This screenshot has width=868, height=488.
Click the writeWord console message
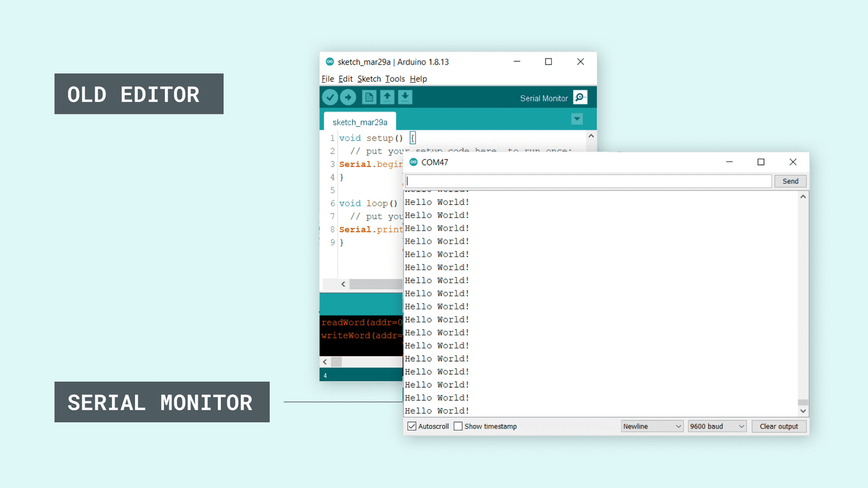[362, 336]
